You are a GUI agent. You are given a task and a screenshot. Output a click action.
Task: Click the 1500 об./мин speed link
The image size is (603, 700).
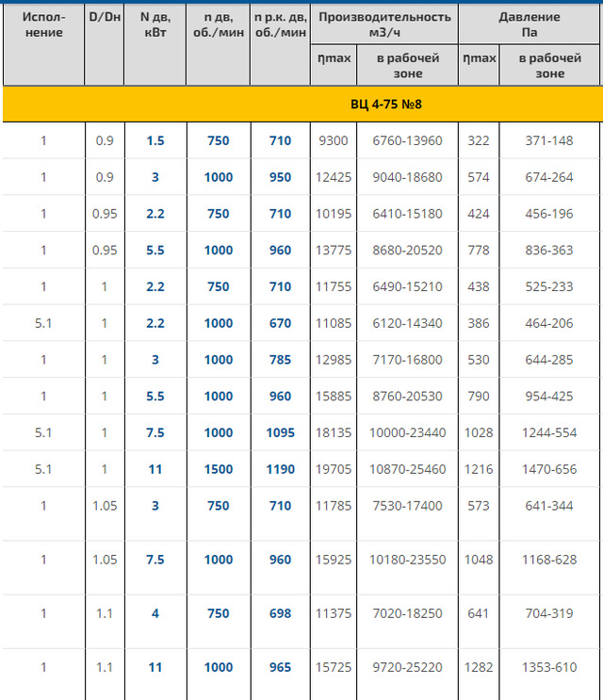pyautogui.click(x=218, y=469)
